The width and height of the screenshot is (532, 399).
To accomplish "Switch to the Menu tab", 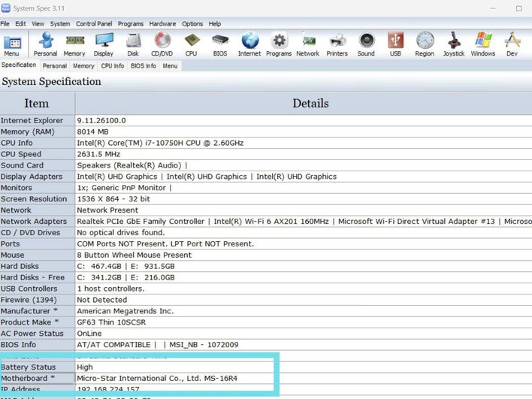I will coord(170,66).
